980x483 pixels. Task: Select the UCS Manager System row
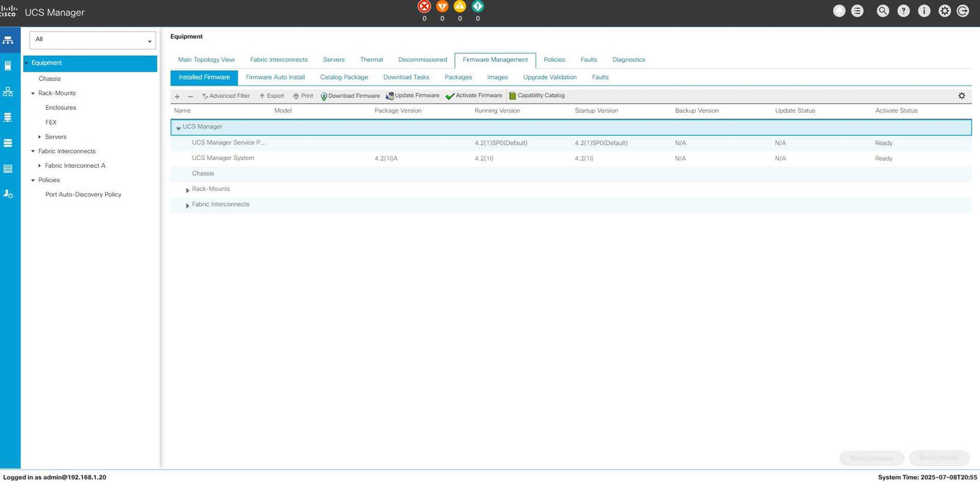coord(571,159)
